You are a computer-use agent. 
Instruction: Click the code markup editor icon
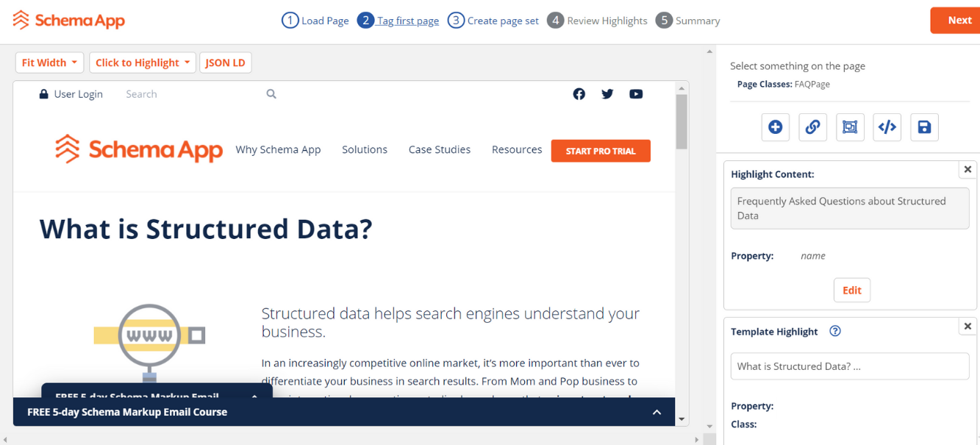[x=887, y=127]
